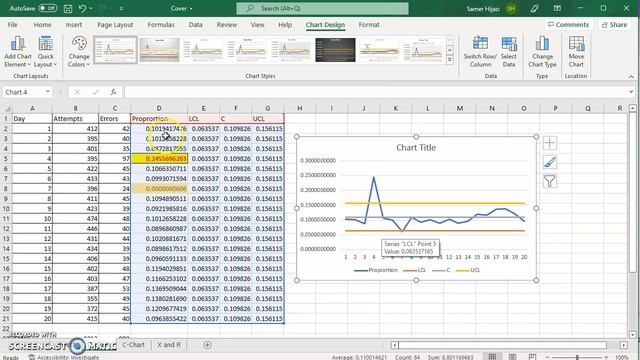This screenshot has height=360, width=640.
Task: Switch to the C-Chart sheet tab
Action: [x=133, y=344]
